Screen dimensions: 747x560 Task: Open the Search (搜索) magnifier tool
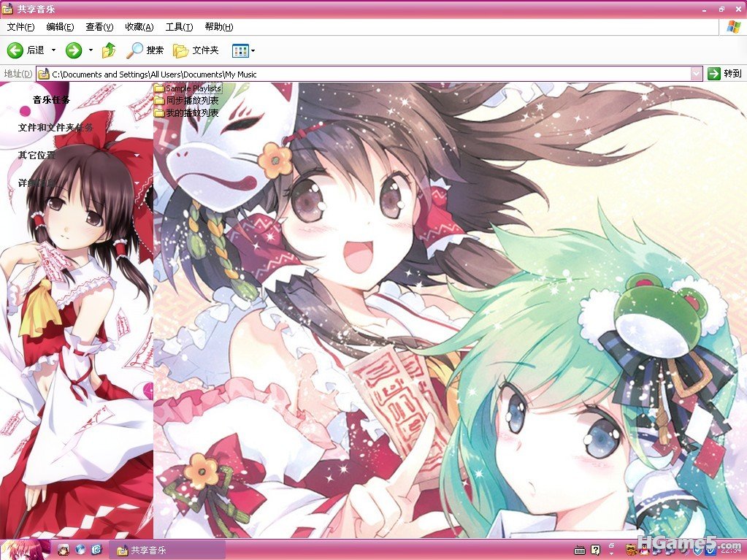pos(134,50)
